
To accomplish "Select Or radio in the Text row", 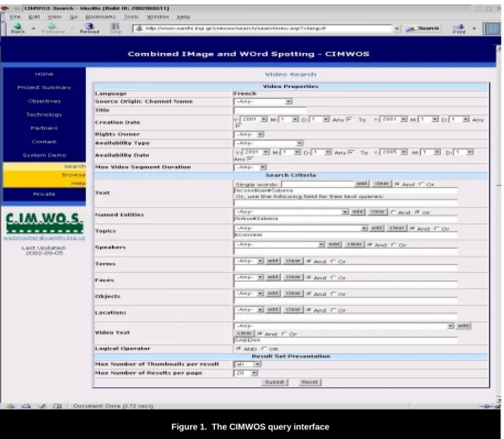I will click(x=421, y=184).
